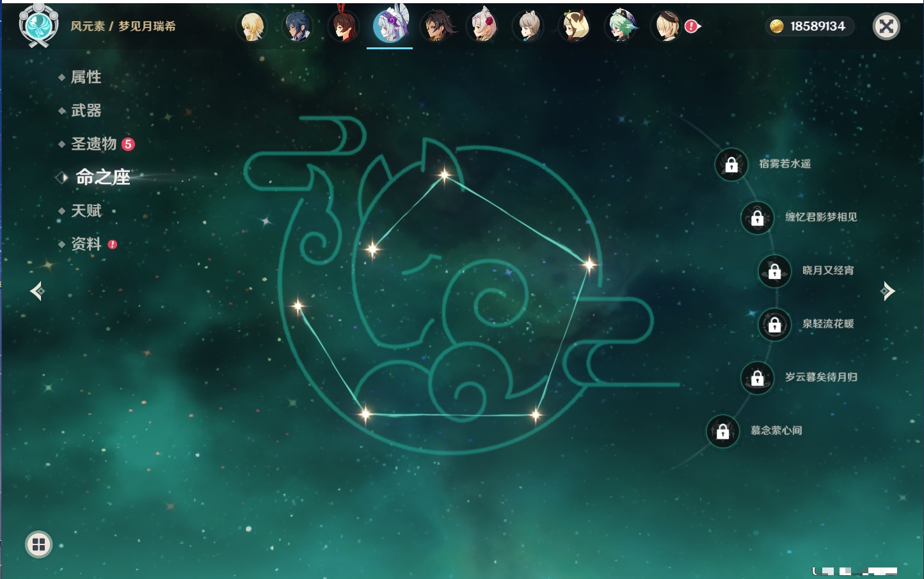Screen dimensions: 924x579
Task: Open the four-square grid menu button
Action: 39,544
